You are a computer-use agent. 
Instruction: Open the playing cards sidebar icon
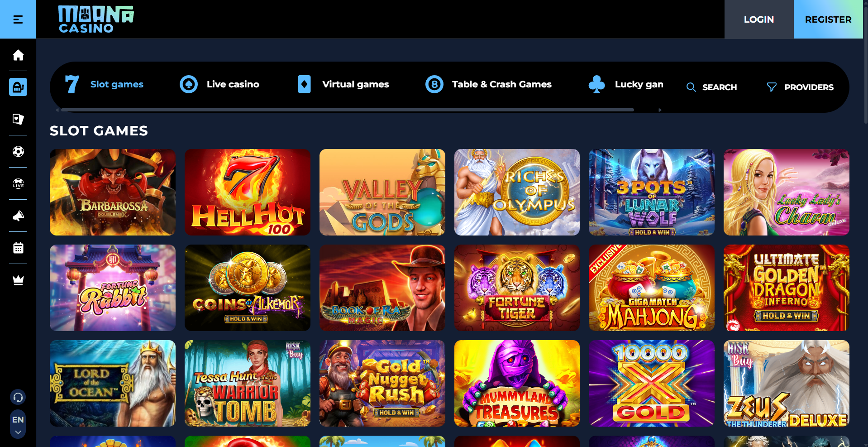tap(18, 119)
